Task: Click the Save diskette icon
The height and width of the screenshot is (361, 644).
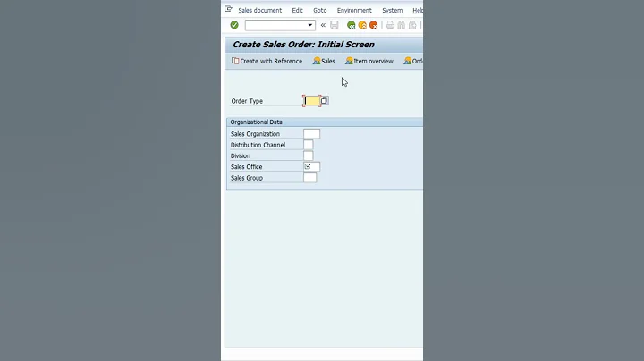Action: coord(335,25)
